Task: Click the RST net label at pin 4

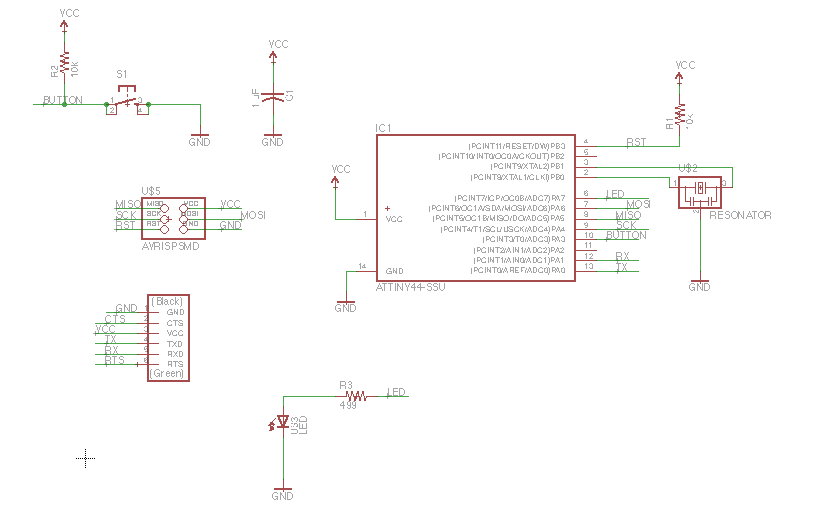Action: 636,142
